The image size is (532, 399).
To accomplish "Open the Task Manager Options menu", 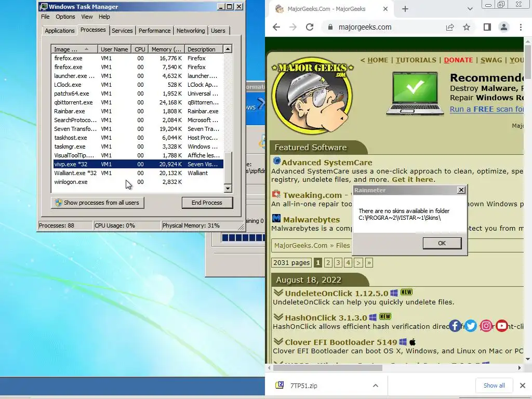I will click(65, 17).
